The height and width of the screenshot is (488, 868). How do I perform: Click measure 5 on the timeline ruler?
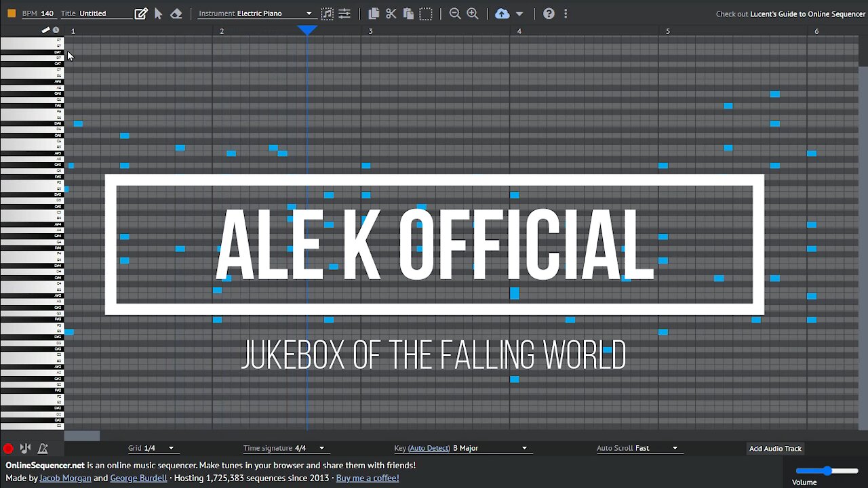click(x=668, y=31)
